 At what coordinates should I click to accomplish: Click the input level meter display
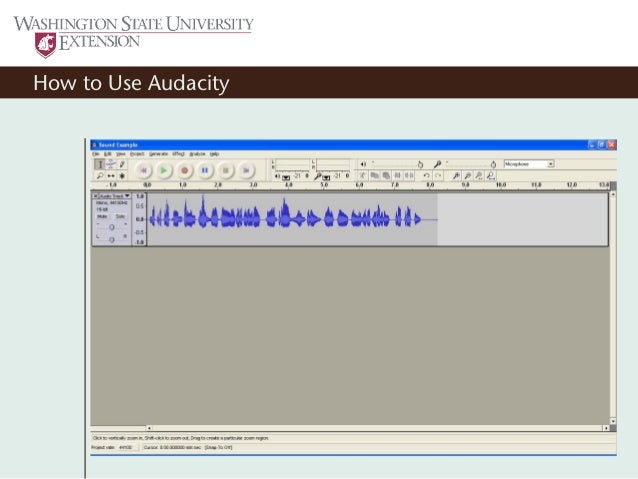pyautogui.click(x=333, y=165)
